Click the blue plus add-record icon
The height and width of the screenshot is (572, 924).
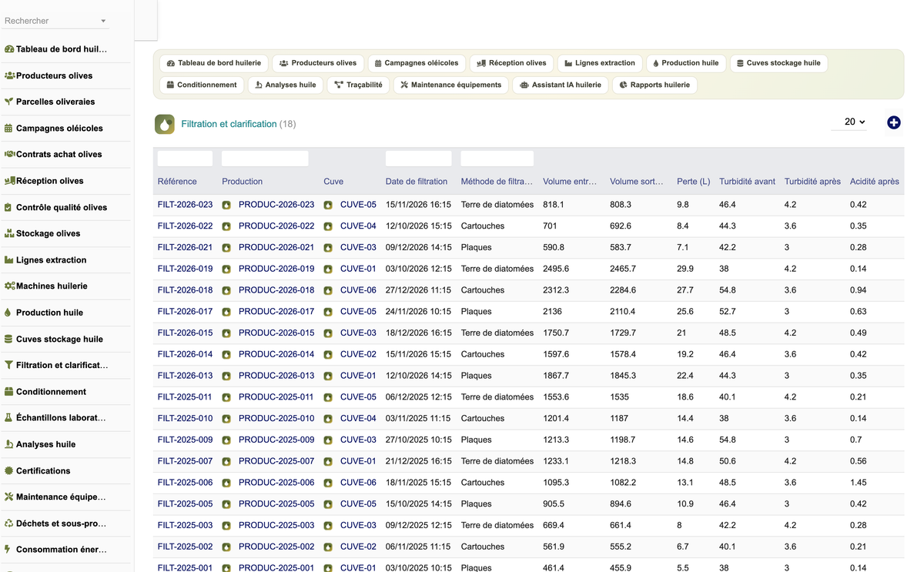tap(893, 122)
